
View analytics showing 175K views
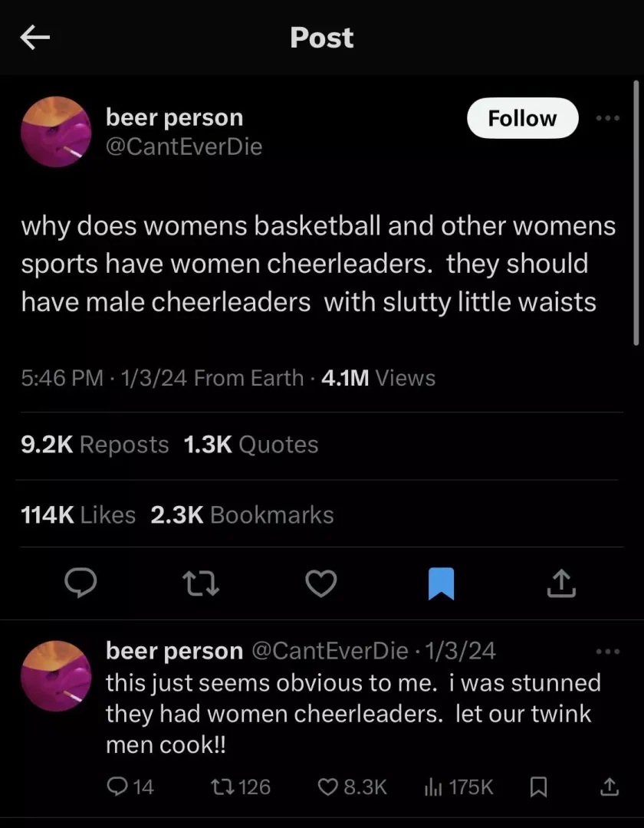click(x=458, y=787)
